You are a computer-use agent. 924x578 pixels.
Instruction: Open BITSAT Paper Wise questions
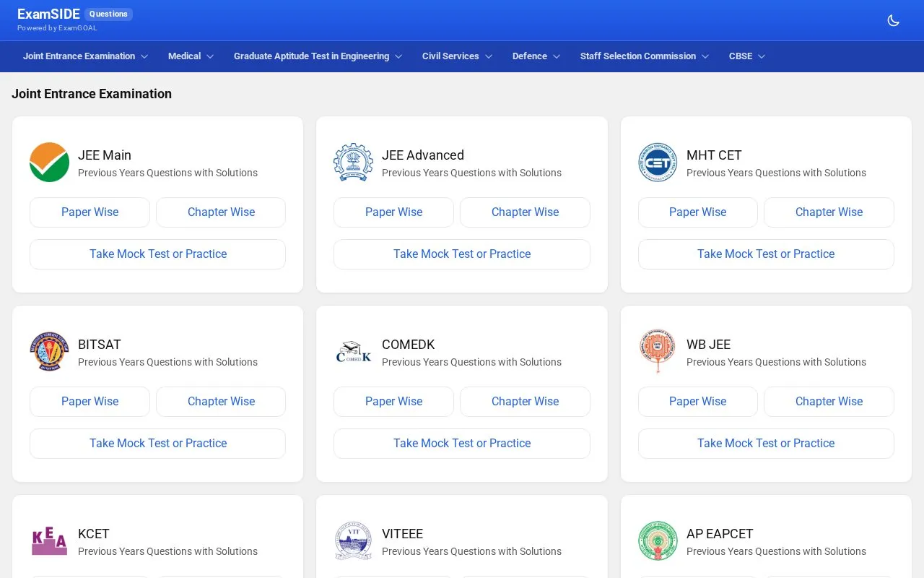pos(90,402)
